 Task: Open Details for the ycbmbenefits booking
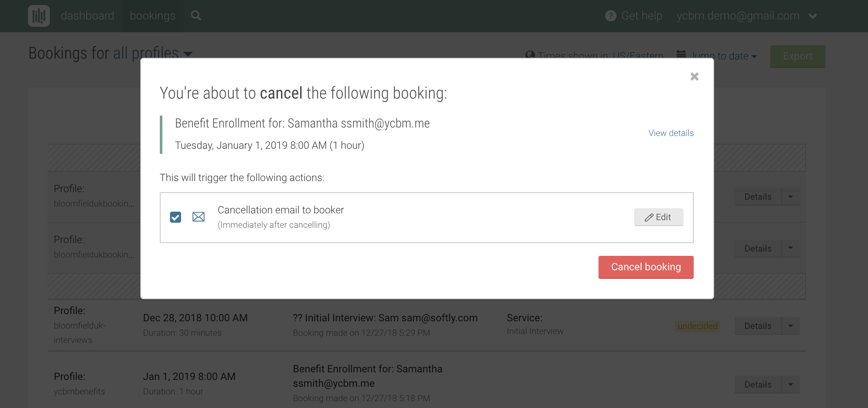click(757, 385)
